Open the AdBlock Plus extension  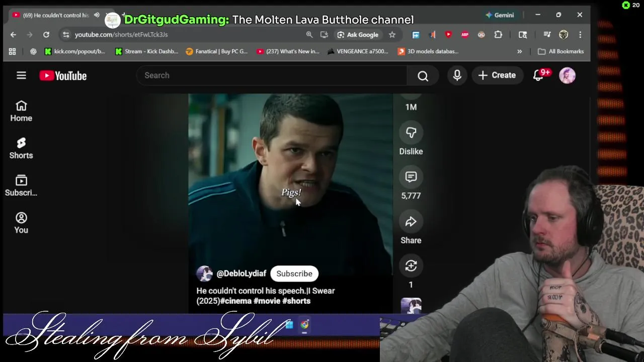(465, 35)
